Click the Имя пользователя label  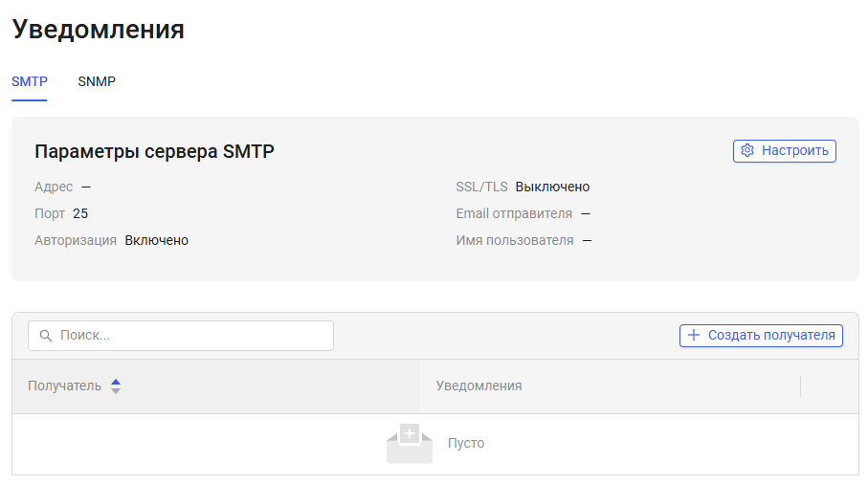click(515, 241)
